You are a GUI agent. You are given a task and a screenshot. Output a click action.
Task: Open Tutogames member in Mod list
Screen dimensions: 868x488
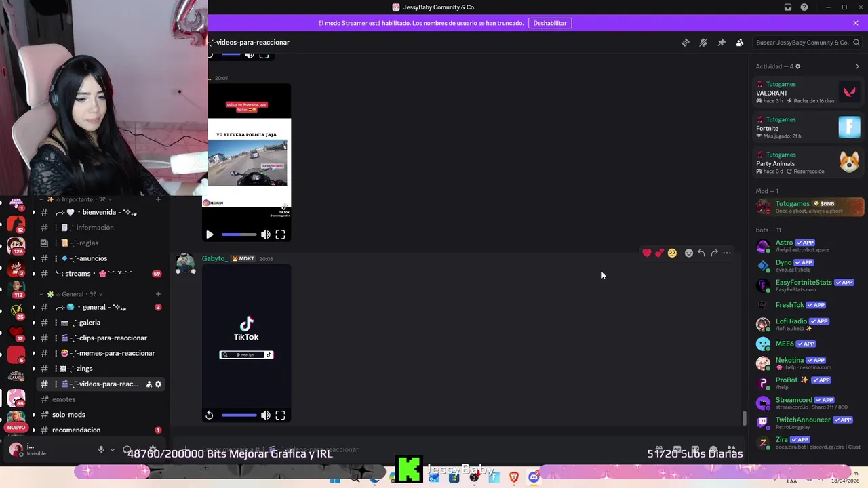click(x=808, y=207)
